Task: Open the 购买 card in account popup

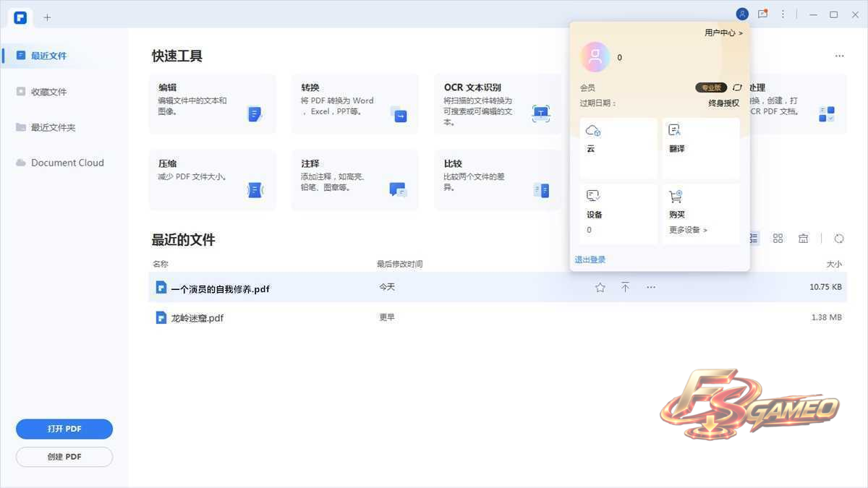Action: (x=701, y=213)
